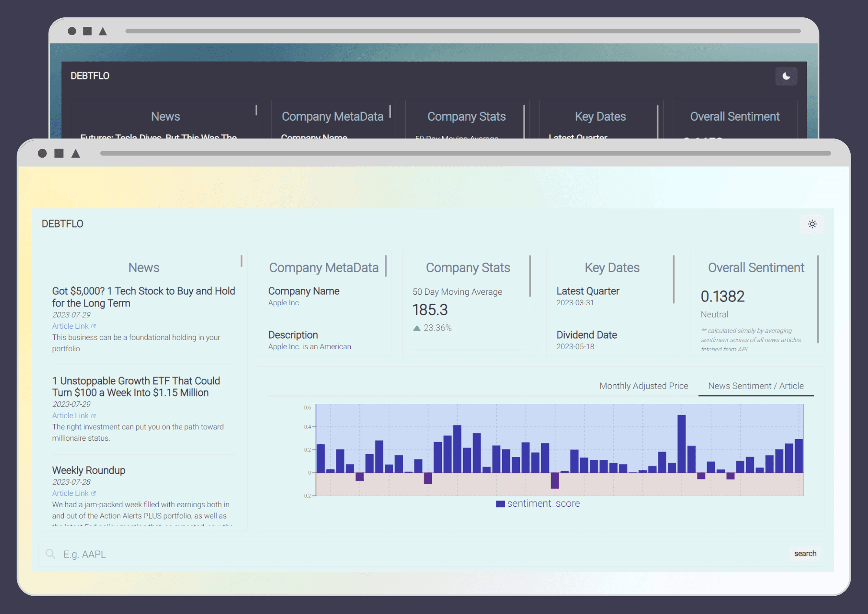Open external link icon for Weekly Roundup article
868x614 pixels.
(x=93, y=493)
